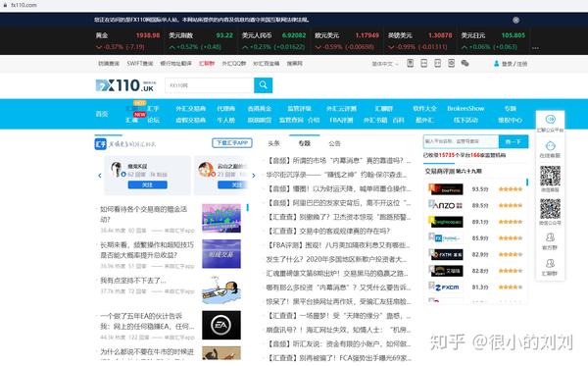Open BrokersShow in the blue nav bar

(x=465, y=109)
